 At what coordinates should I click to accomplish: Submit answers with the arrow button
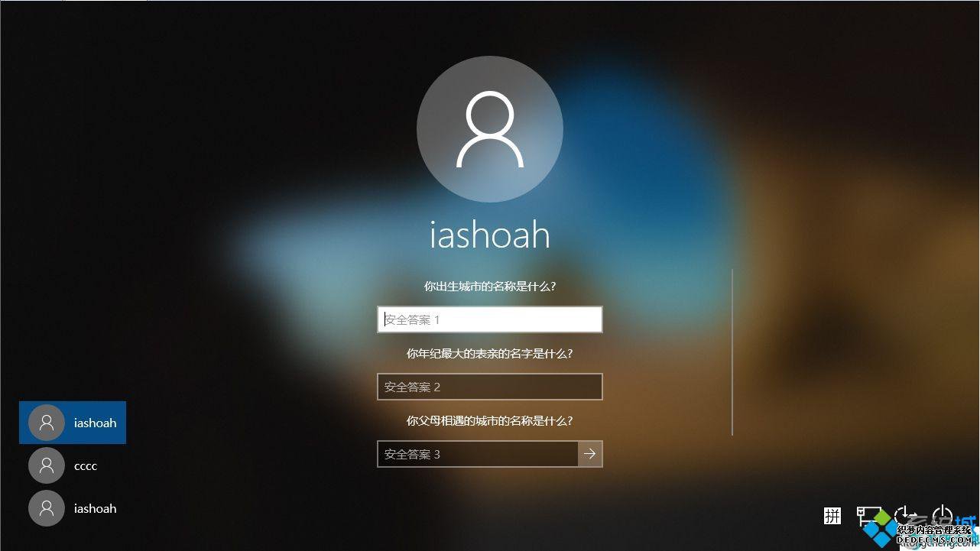[x=590, y=454]
